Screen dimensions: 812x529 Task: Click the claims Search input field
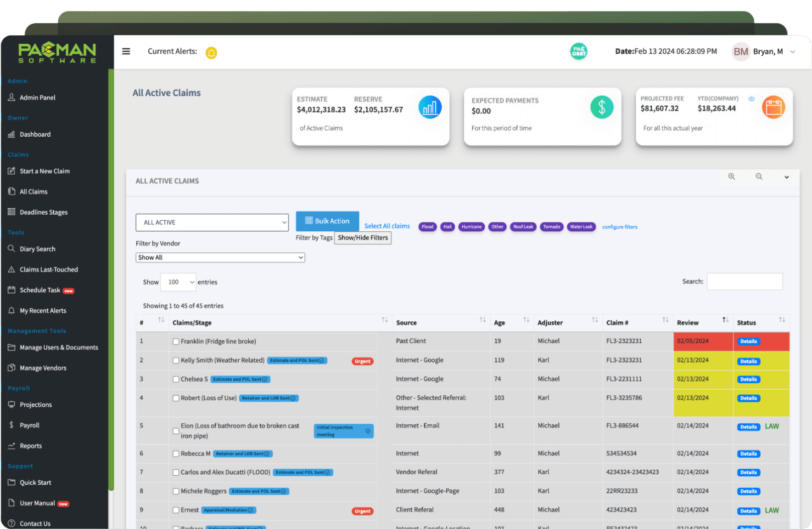pyautogui.click(x=744, y=282)
